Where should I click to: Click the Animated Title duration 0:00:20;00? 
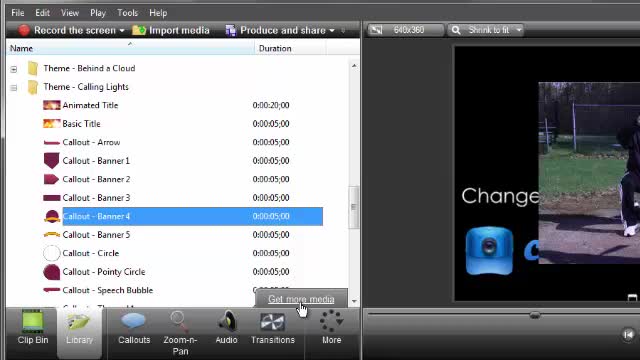271,105
